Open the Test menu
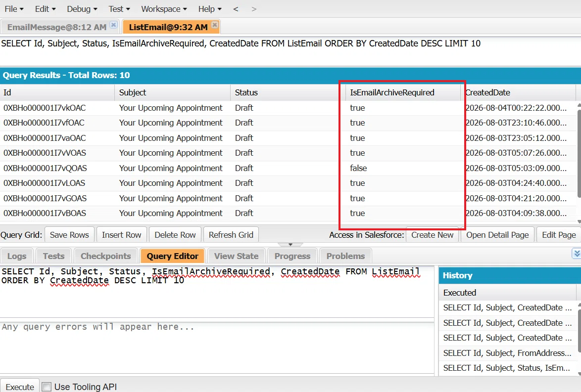Viewport: 581px width, 392px height. (x=119, y=9)
